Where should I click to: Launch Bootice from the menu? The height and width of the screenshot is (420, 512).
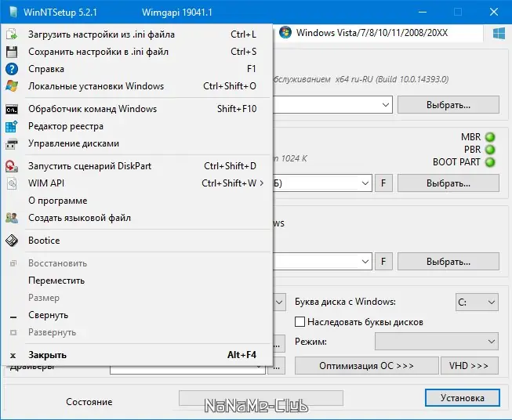coord(136,241)
